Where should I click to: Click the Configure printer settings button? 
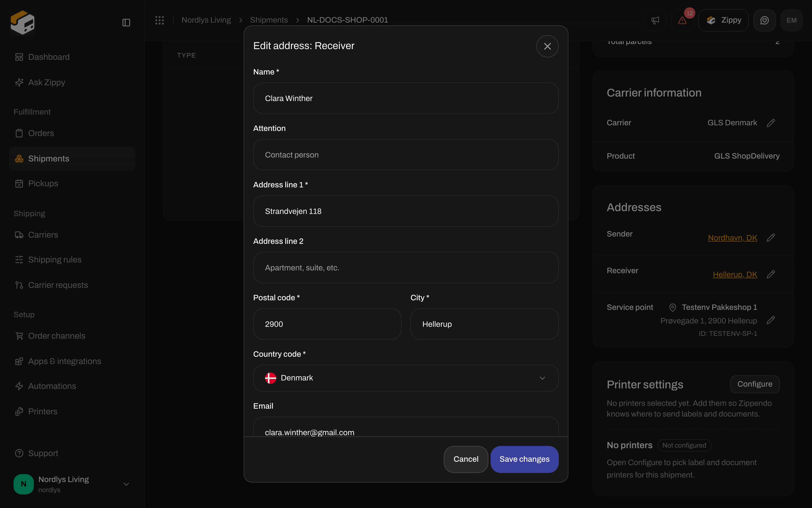point(754,384)
